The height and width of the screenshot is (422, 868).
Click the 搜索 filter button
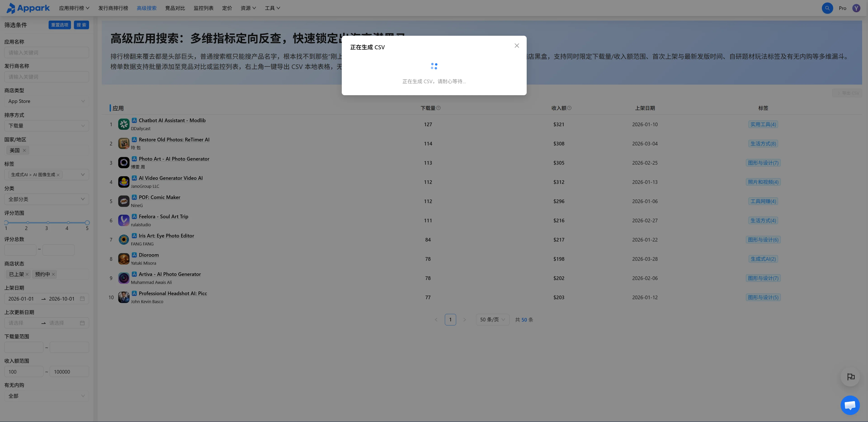(x=81, y=25)
